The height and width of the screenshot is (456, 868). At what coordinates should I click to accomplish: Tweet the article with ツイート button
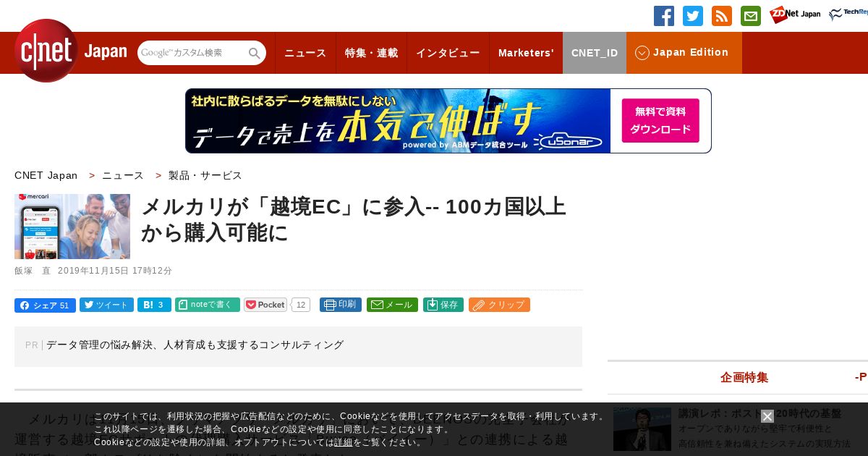106,305
